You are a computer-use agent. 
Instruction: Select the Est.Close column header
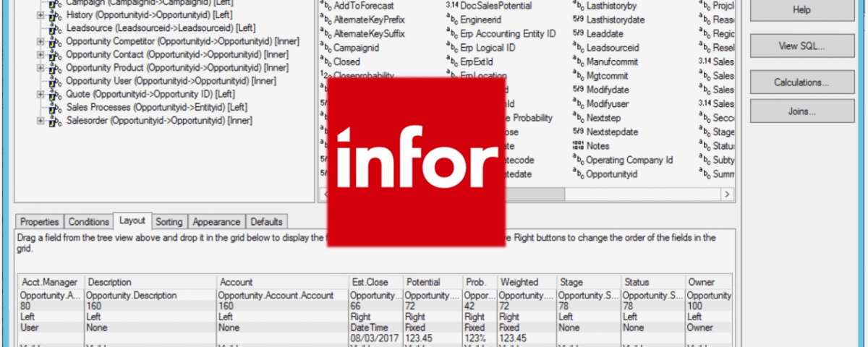click(x=376, y=282)
